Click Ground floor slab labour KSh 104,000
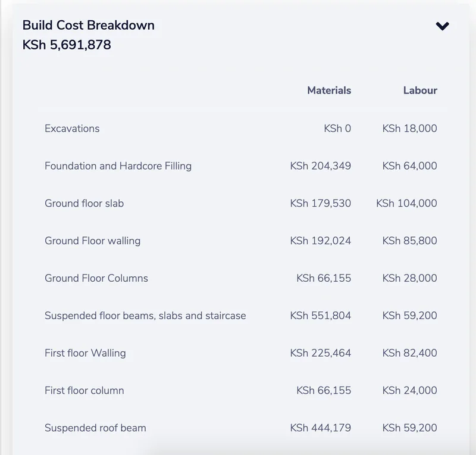The height and width of the screenshot is (455, 476). pos(406,203)
